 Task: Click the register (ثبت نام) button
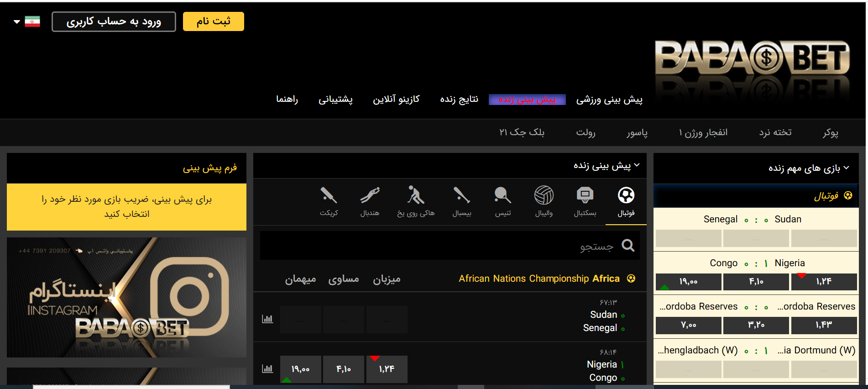214,21
